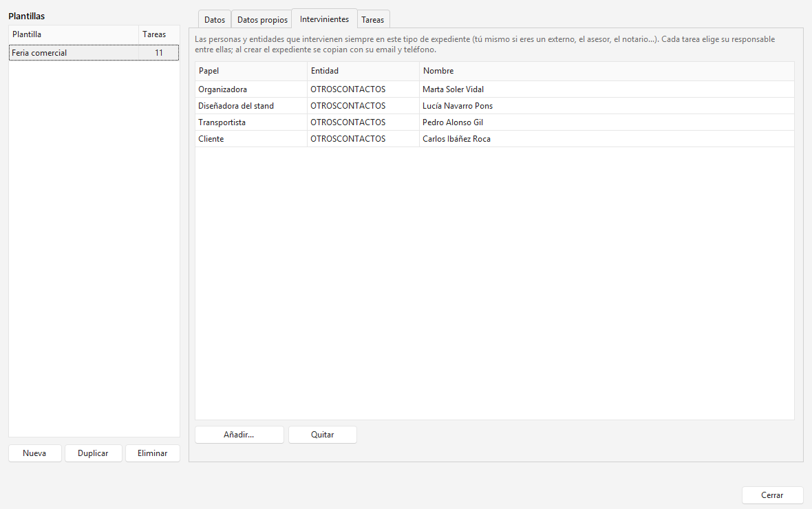Switch to the Datos tab
This screenshot has width=812, height=509.
tap(215, 20)
